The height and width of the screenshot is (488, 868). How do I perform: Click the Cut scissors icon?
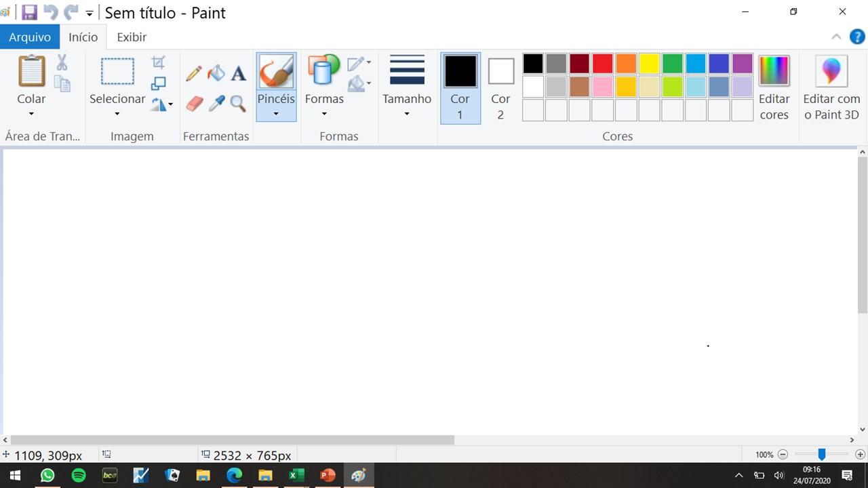(62, 62)
